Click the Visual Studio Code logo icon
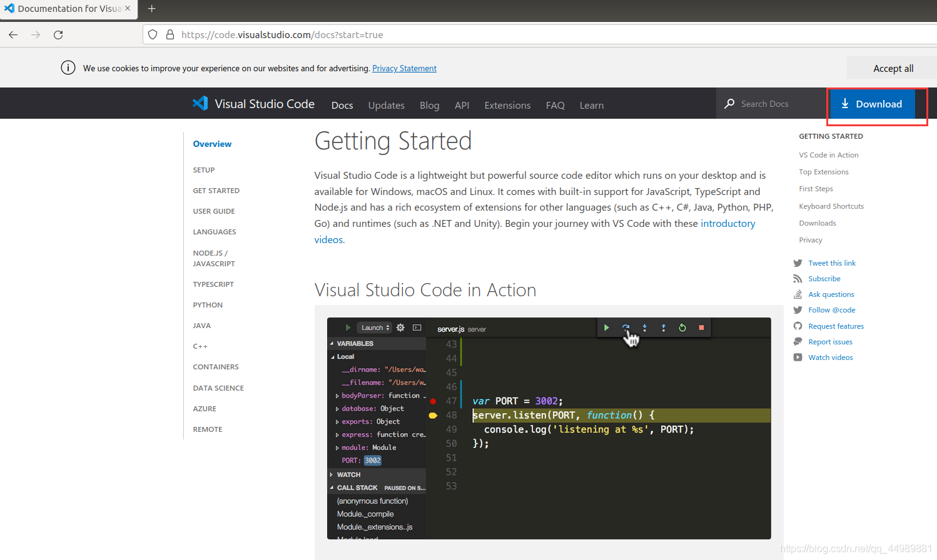937x560 pixels. [x=200, y=103]
